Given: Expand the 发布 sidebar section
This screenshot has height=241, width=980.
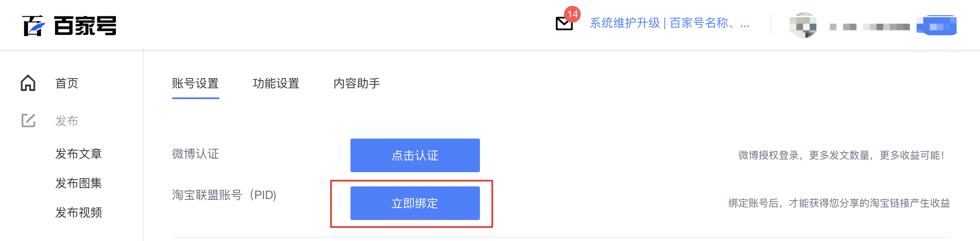Looking at the screenshot, I should coord(67,121).
